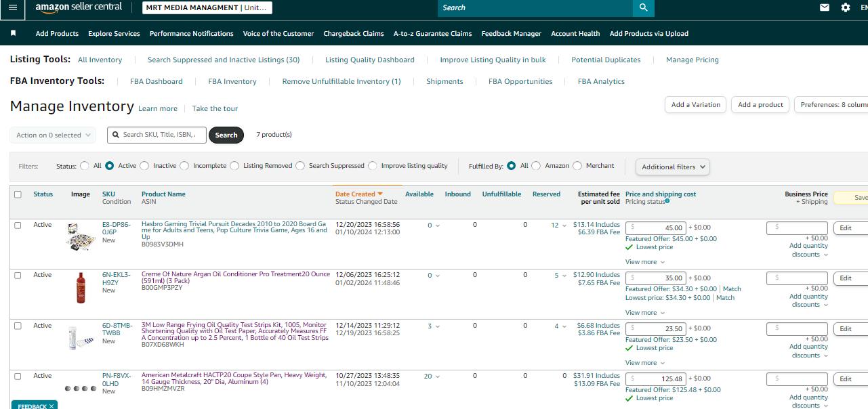The height and width of the screenshot is (409, 868).
Task: Open Add quantity discounts for Trivial Pursuit
Action: 808,250
